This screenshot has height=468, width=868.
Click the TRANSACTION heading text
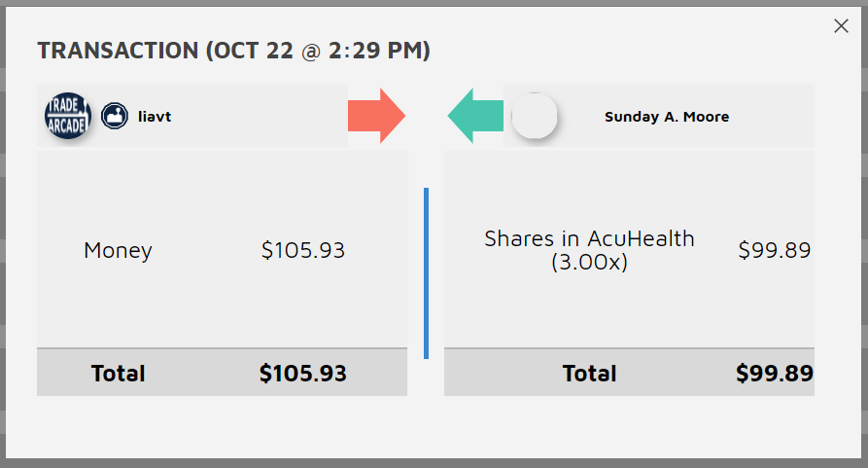117,51
